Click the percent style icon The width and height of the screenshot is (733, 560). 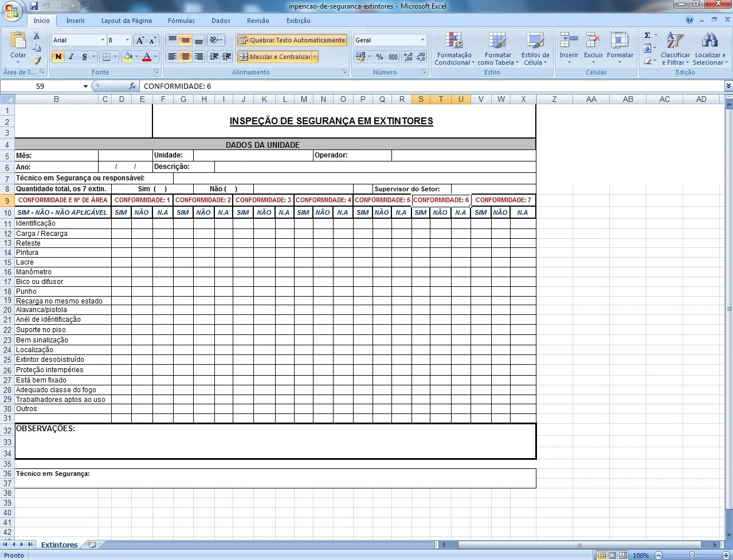(379, 57)
